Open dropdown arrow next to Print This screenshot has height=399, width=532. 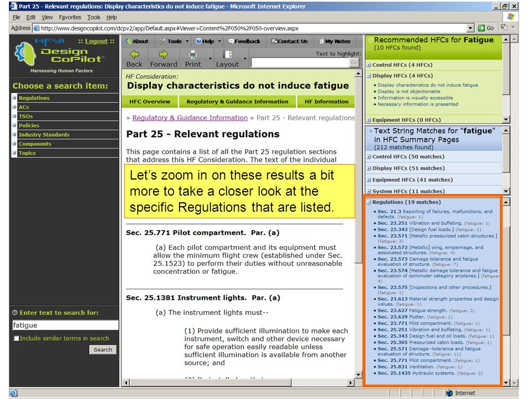tap(211, 58)
